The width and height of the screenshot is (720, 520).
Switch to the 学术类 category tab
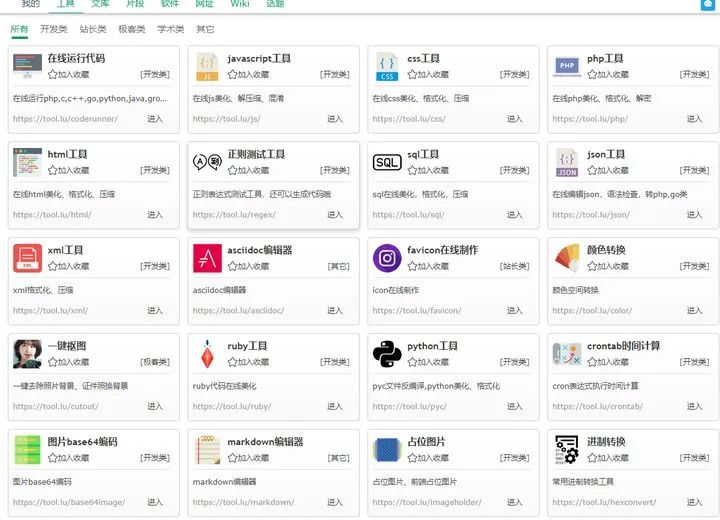click(x=171, y=29)
